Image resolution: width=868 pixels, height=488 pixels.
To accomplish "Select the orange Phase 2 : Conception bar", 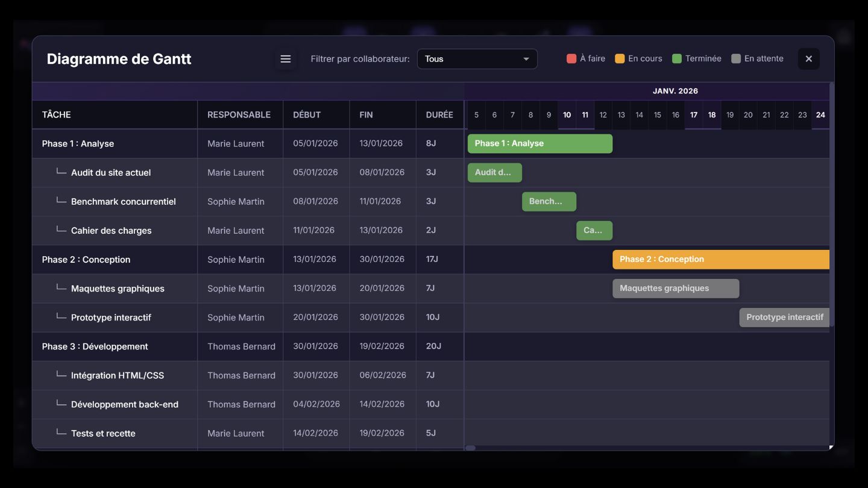I will [721, 259].
